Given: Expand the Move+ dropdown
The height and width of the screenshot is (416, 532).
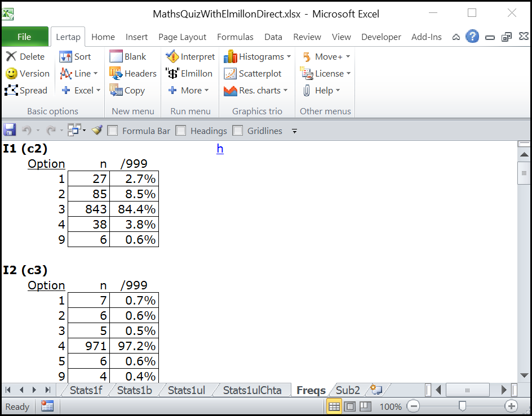Looking at the screenshot, I should pos(348,56).
